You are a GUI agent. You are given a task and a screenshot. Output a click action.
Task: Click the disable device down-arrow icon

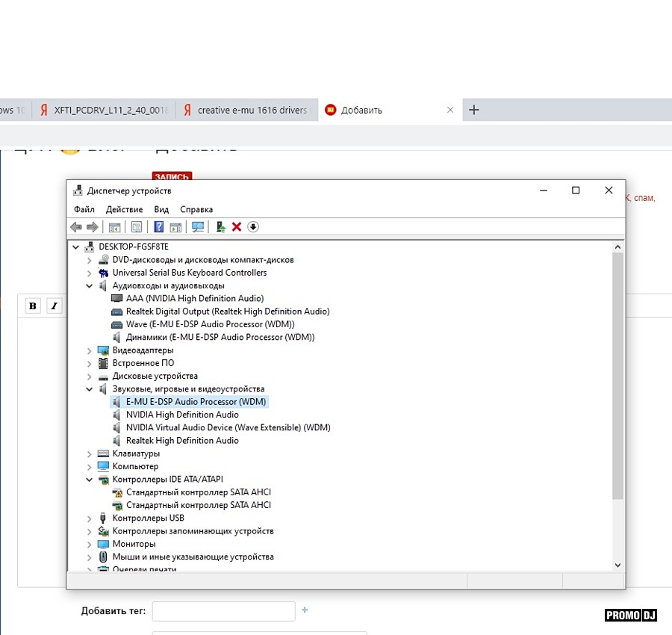(x=253, y=227)
